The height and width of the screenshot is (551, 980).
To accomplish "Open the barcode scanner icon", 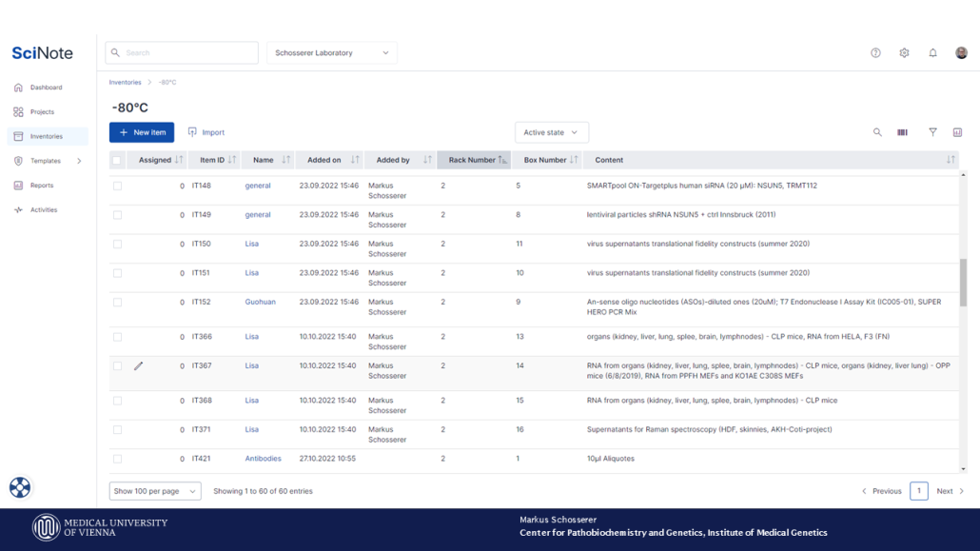I will pos(901,132).
